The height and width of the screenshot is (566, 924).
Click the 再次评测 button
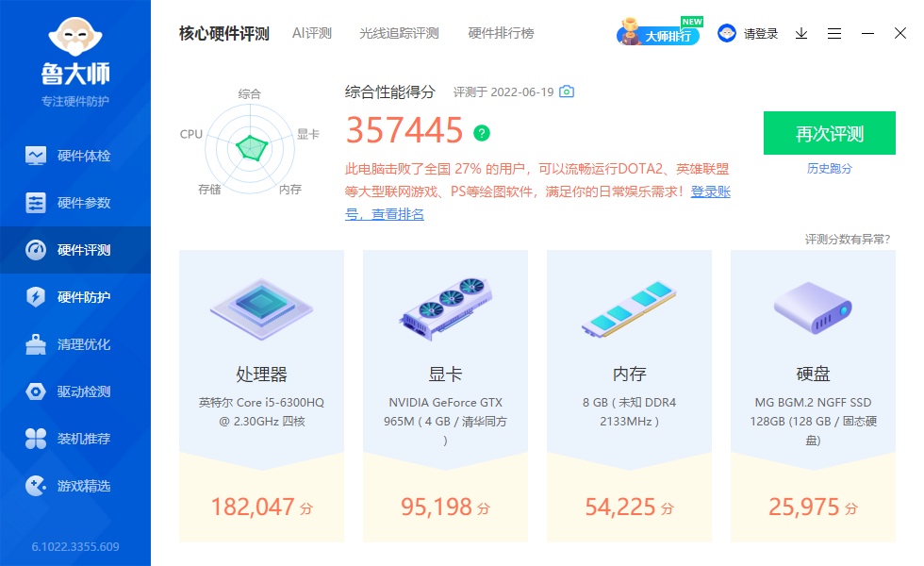829,133
